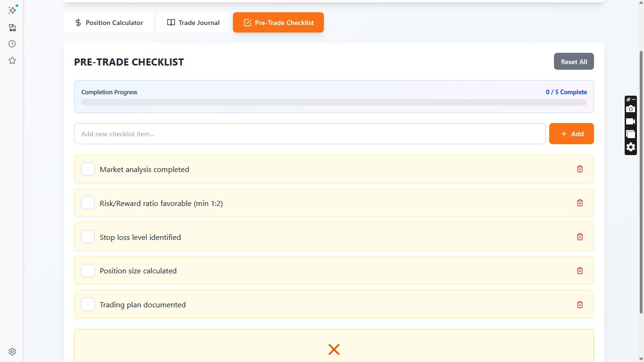Open the history clock icon in sidebar
Image resolution: width=644 pixels, height=362 pixels.
click(x=12, y=44)
